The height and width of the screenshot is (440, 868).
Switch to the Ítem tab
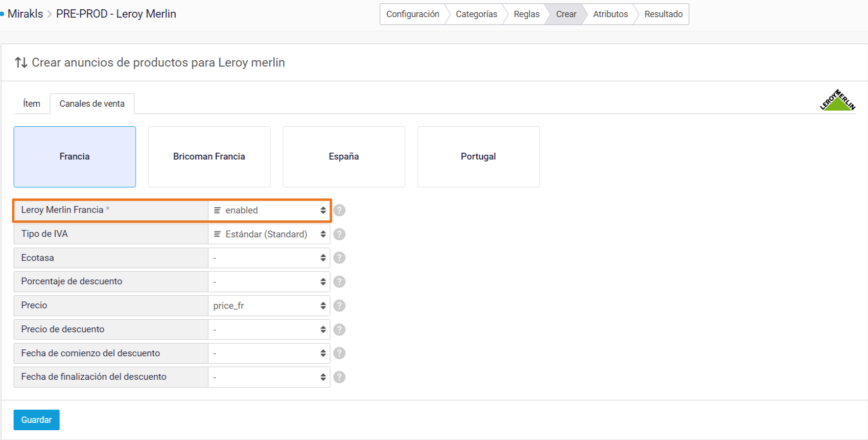click(32, 104)
